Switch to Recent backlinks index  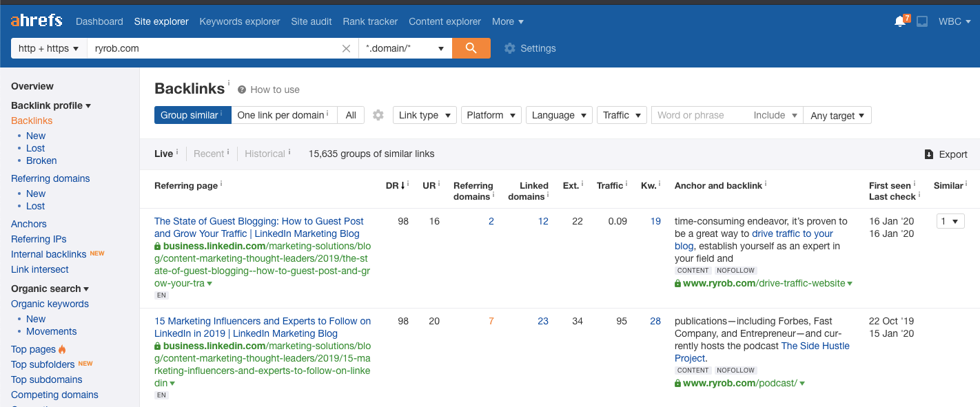(209, 154)
